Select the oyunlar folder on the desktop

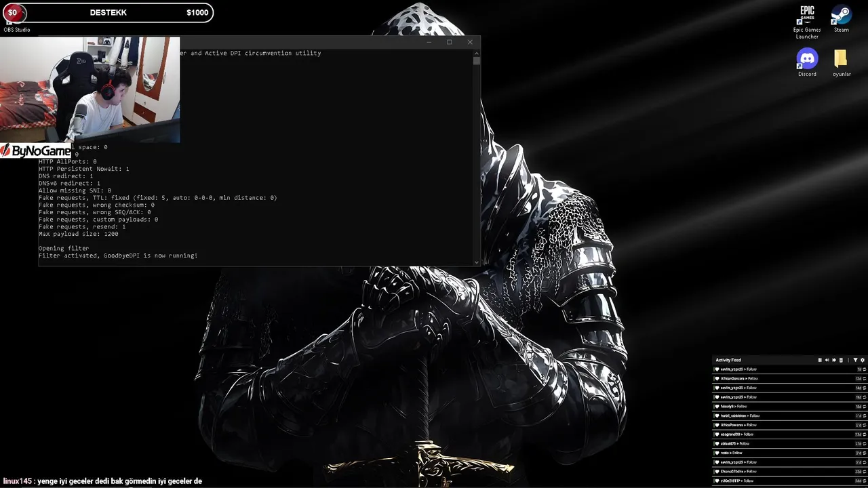click(841, 62)
